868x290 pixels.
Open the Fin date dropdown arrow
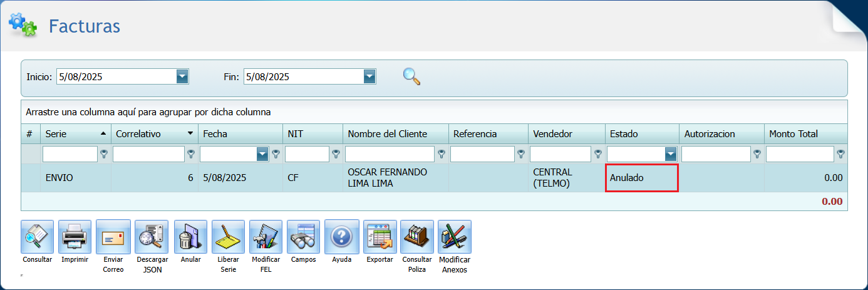coord(369,76)
